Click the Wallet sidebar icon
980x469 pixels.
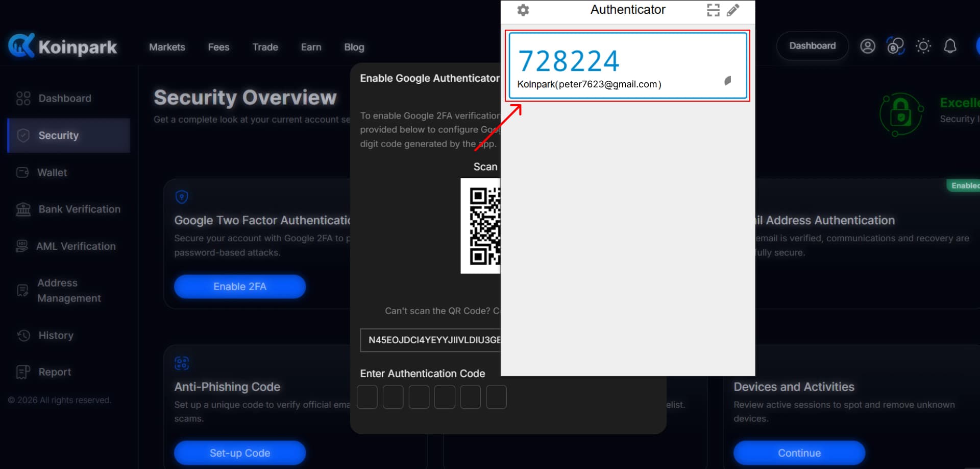[x=23, y=173]
